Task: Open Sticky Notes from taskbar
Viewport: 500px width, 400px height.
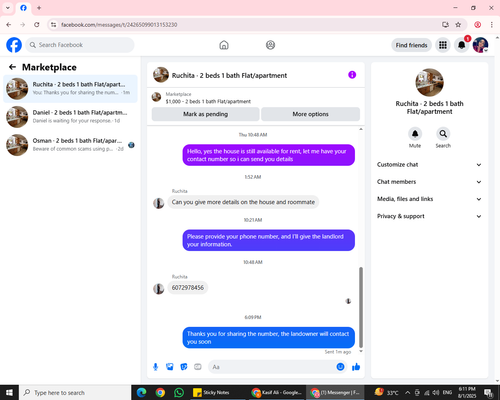Action: click(x=211, y=392)
